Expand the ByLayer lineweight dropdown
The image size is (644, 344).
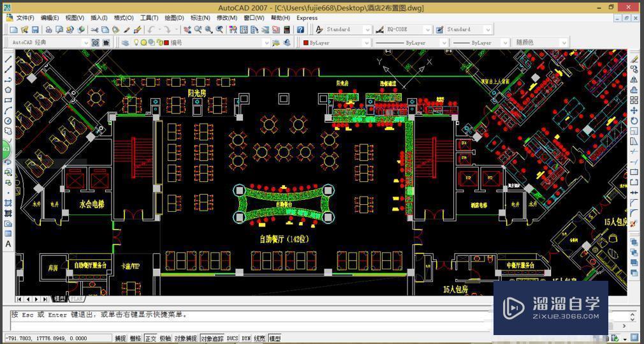(x=504, y=42)
